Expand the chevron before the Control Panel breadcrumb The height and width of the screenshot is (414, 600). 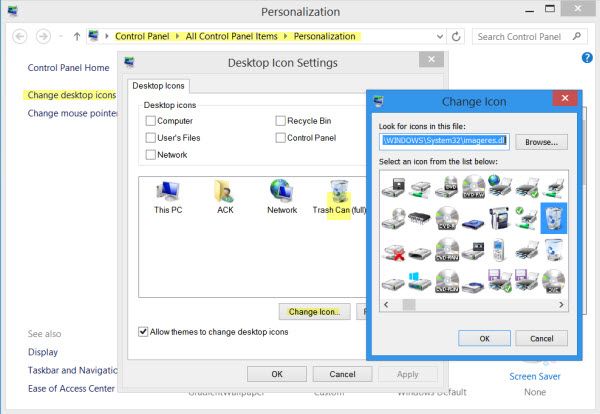[x=107, y=36]
